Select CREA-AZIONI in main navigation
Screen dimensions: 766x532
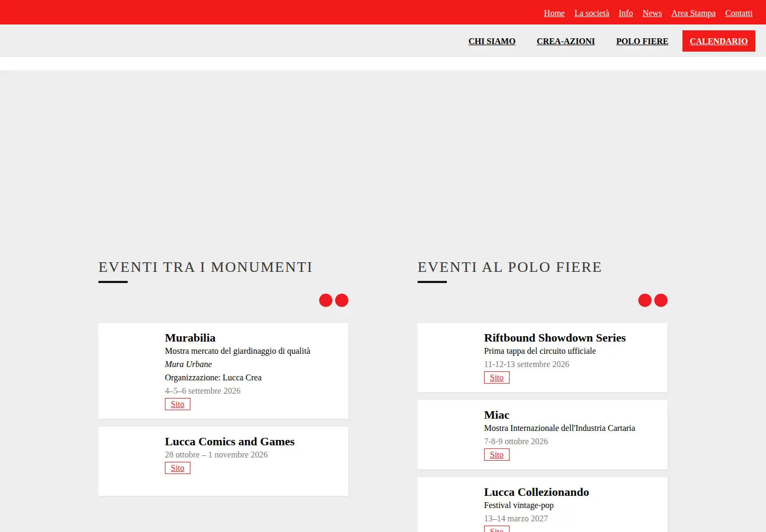pyautogui.click(x=565, y=41)
